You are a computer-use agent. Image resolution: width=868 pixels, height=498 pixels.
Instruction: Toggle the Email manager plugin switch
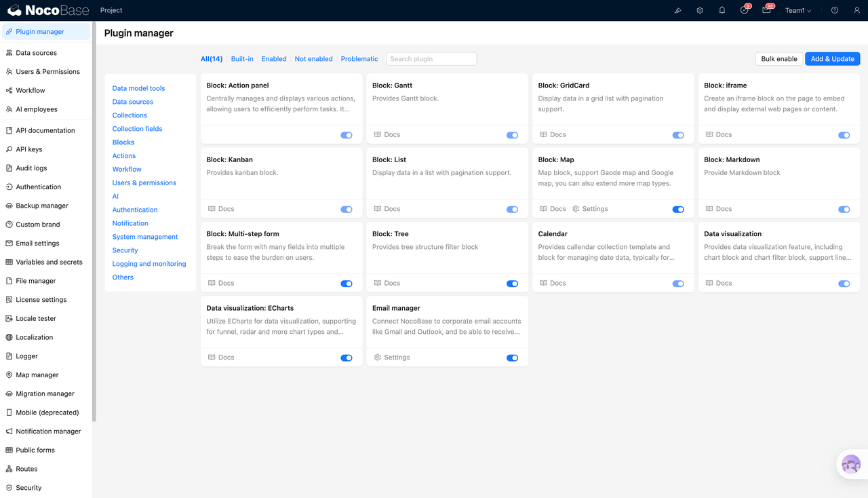click(x=512, y=358)
